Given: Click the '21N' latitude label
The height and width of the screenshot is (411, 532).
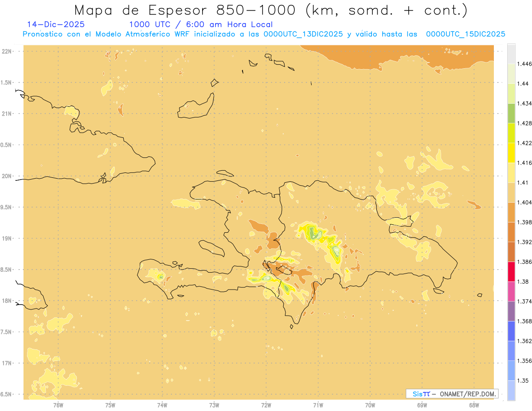Looking at the screenshot, I should pyautogui.click(x=7, y=114).
